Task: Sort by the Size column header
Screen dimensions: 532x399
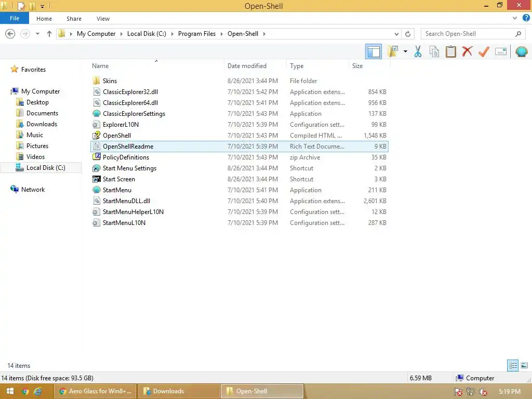Action: pyautogui.click(x=369, y=66)
